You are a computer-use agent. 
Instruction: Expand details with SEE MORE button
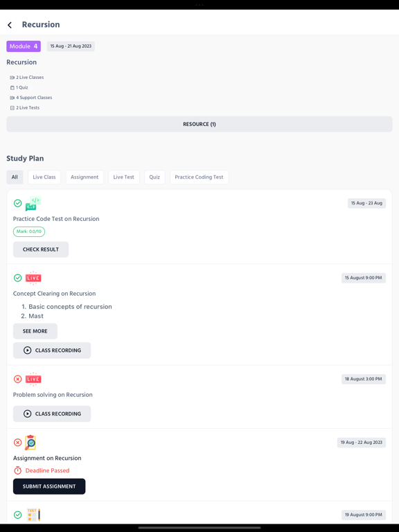click(35, 331)
